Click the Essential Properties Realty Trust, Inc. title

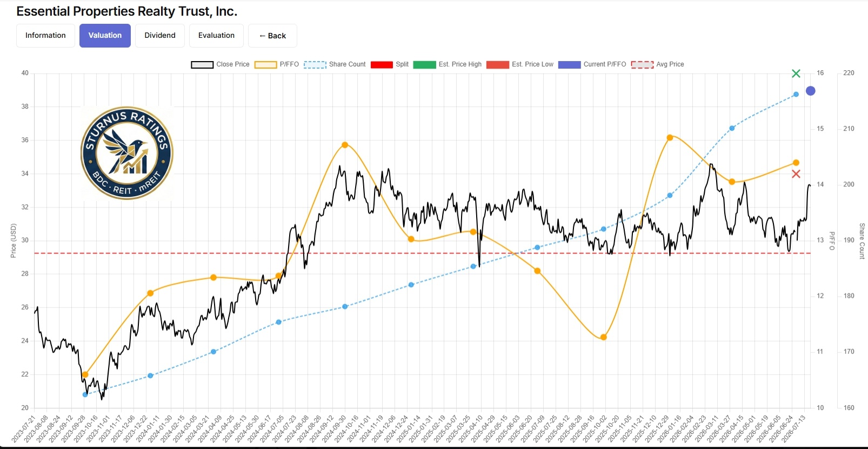pyautogui.click(x=127, y=11)
